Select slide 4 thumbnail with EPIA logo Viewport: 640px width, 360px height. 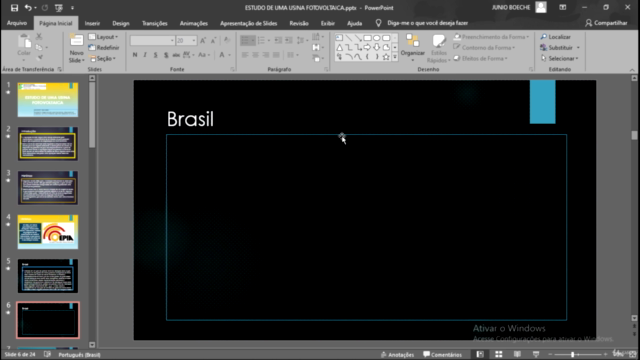pyautogui.click(x=48, y=232)
